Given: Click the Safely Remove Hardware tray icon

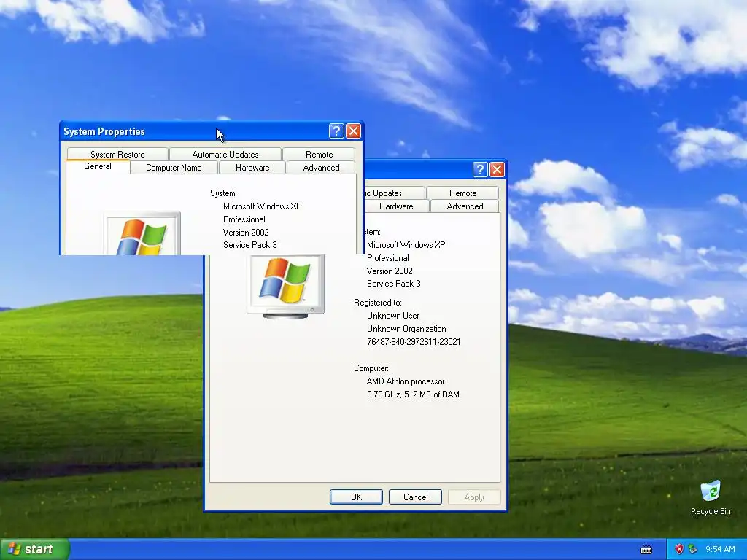Looking at the screenshot, I should (693, 549).
